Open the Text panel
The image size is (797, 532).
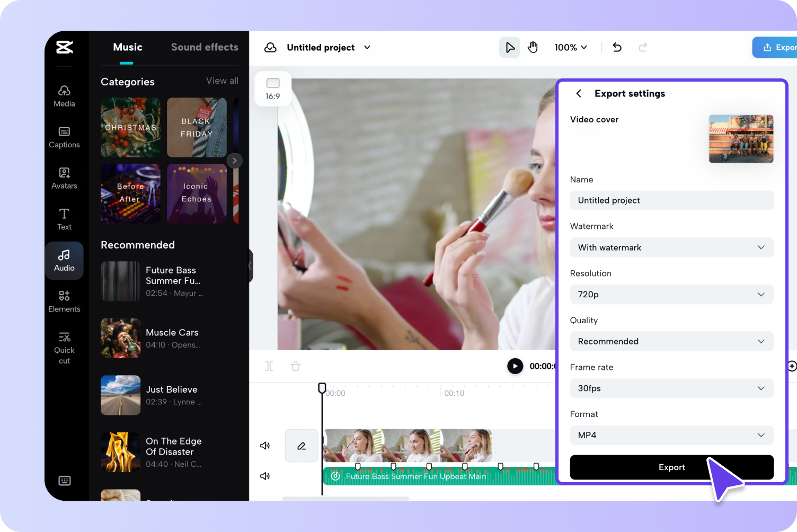pyautogui.click(x=64, y=219)
